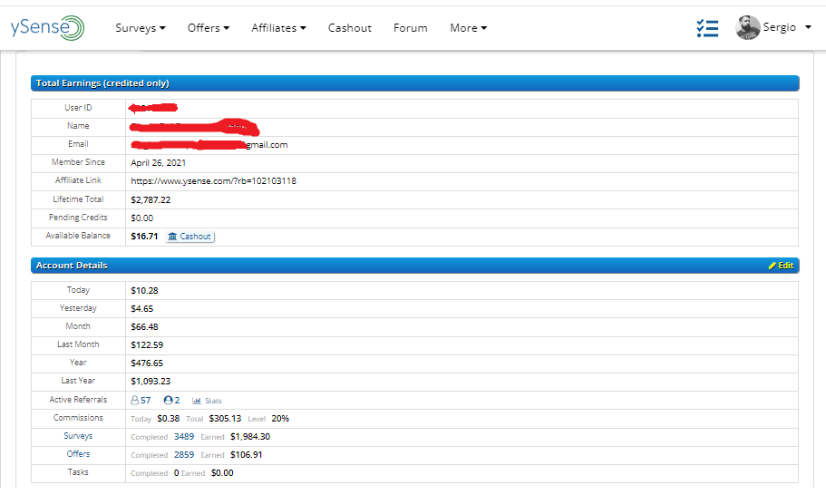Screen dimensions: 826x504
Task: Open the Sergio account dropdown arrow
Action: point(807,27)
